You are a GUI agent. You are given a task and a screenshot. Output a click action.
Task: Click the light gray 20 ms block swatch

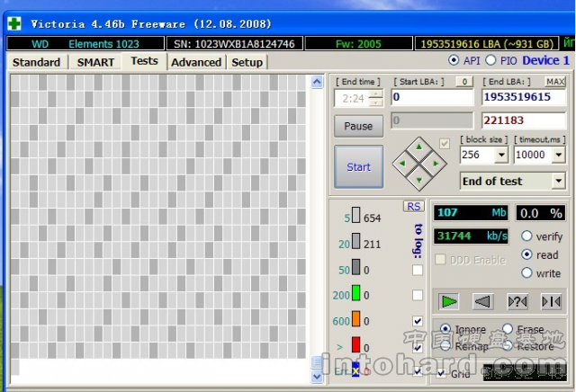pyautogui.click(x=356, y=241)
